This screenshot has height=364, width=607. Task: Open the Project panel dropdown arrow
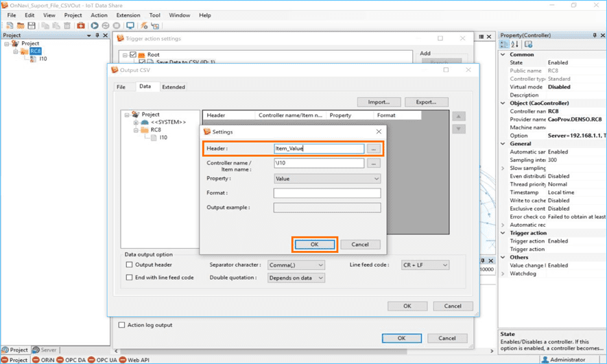(89, 36)
